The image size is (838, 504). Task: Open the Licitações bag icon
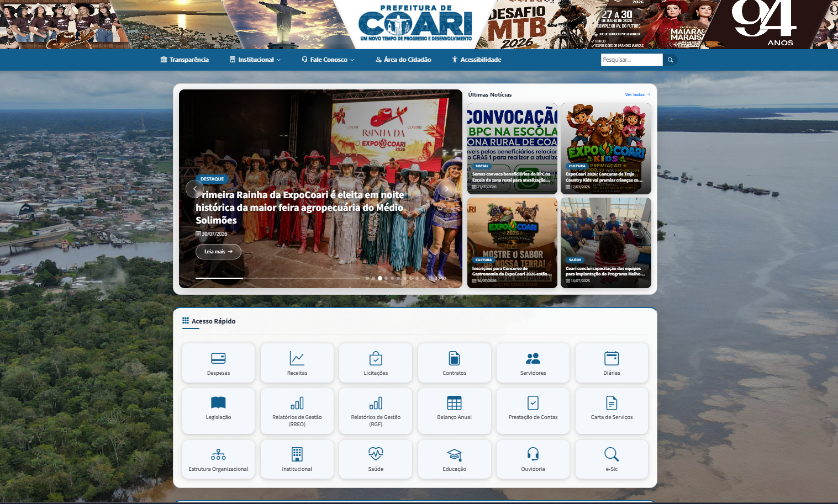(376, 359)
